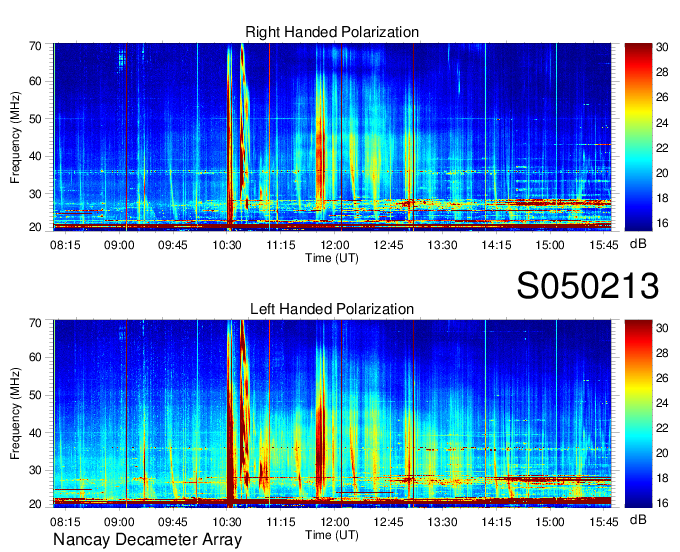Click the 11:15 tick under the Left Handed plot
Screen dimensions: 680x552
pyautogui.click(x=281, y=522)
